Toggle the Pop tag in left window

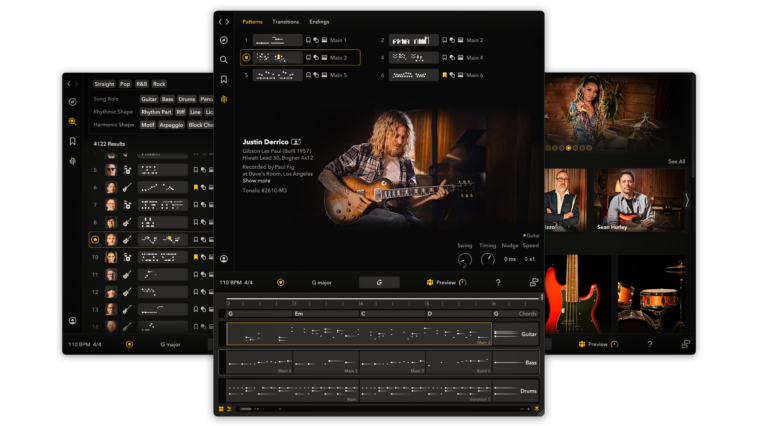(x=125, y=84)
